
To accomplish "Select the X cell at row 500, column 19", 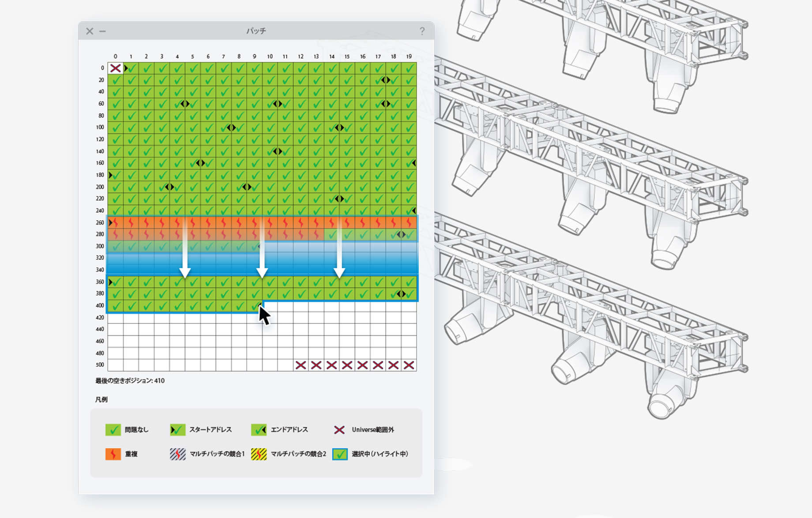I will click(x=409, y=365).
